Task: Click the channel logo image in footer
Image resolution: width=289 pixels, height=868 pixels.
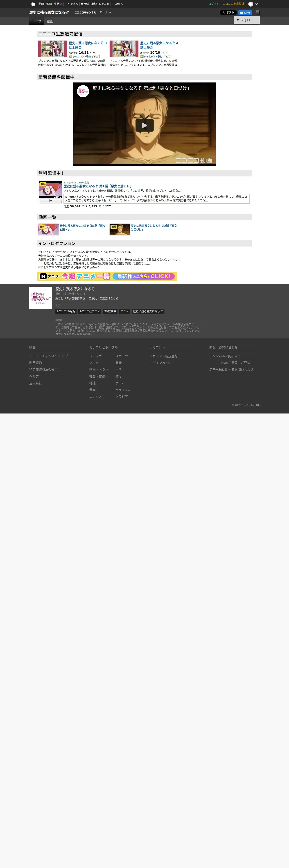Action: click(40, 298)
